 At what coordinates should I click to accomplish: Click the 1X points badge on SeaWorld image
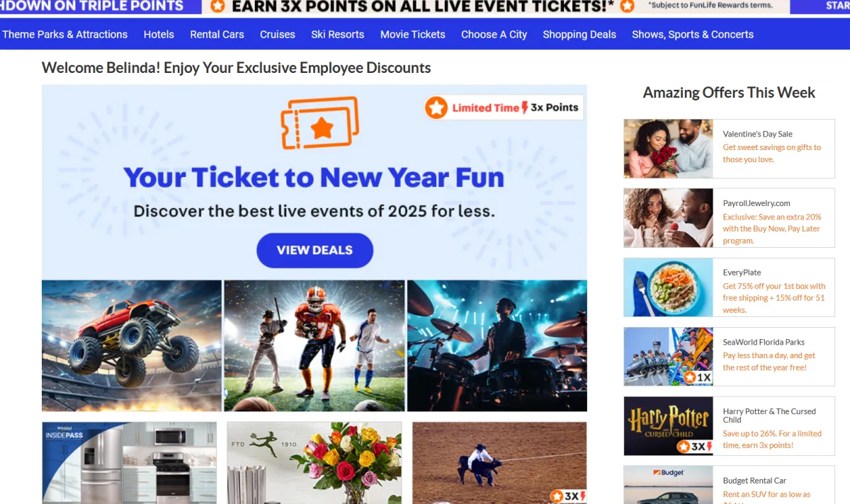697,377
